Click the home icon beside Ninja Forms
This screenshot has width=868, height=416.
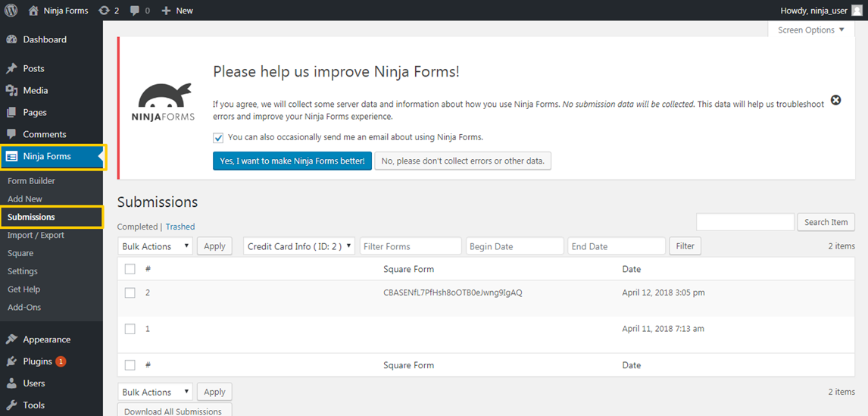[x=34, y=10]
